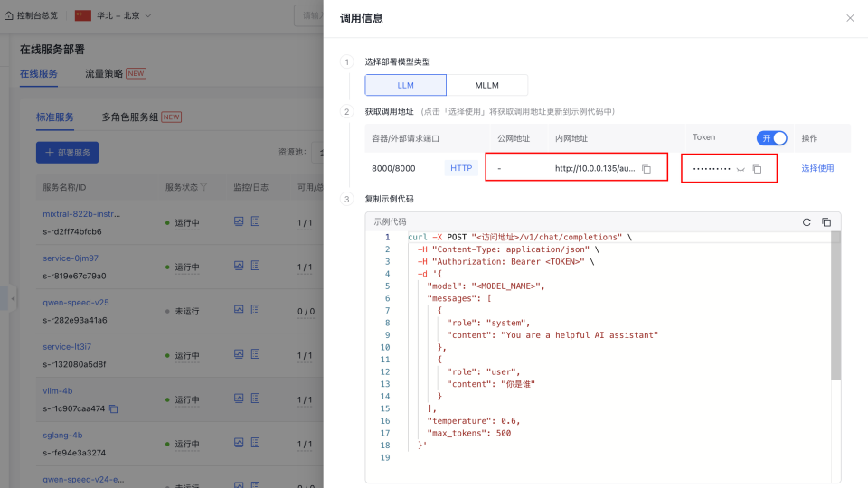Click the 部署服务 button
868x488 pixels.
coord(68,153)
